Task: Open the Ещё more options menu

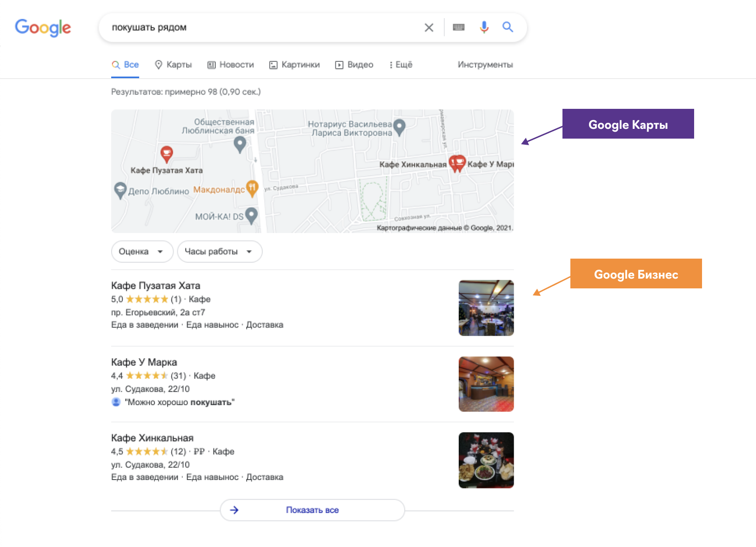Action: (401, 65)
